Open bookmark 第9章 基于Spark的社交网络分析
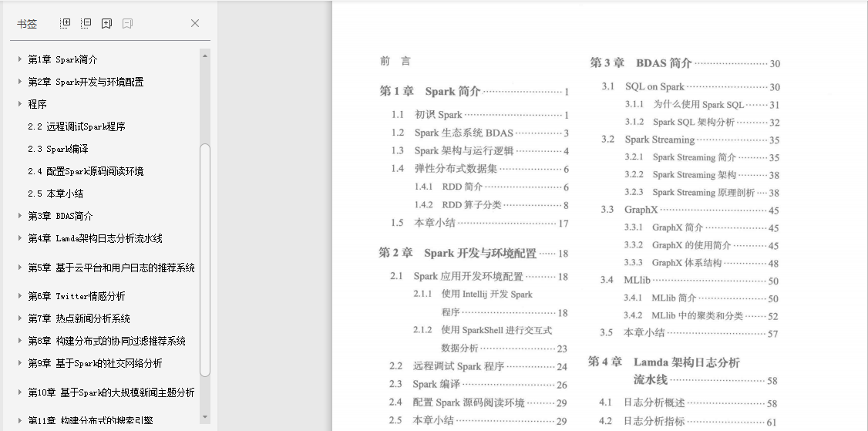Image resolution: width=868 pixels, height=431 pixels. 96,363
